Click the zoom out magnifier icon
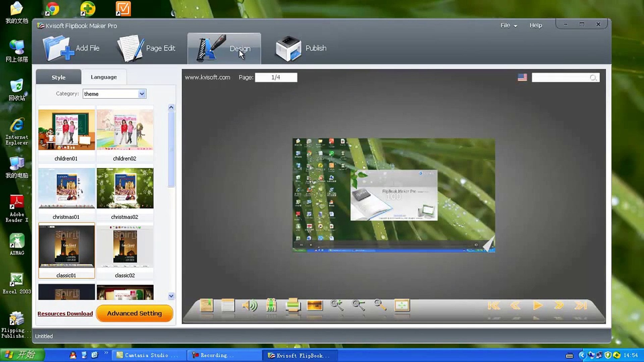 click(358, 305)
